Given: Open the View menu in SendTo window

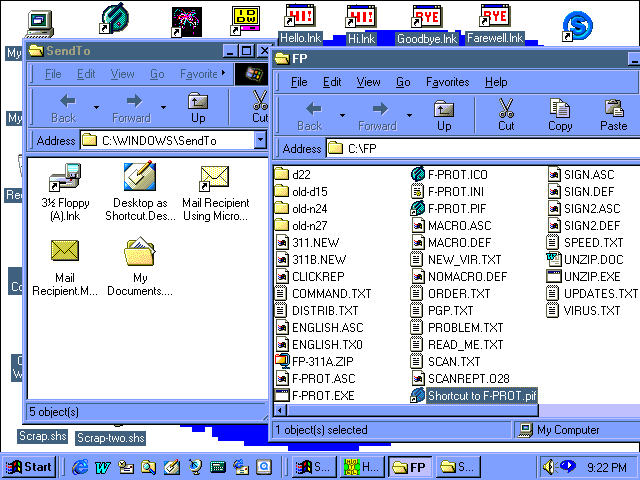Looking at the screenshot, I should [122, 74].
